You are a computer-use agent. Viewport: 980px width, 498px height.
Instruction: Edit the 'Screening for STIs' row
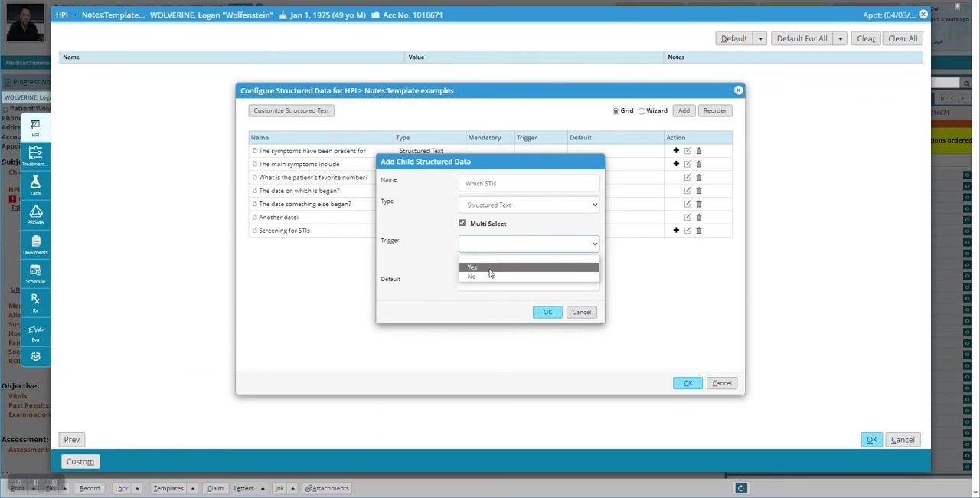tap(688, 231)
